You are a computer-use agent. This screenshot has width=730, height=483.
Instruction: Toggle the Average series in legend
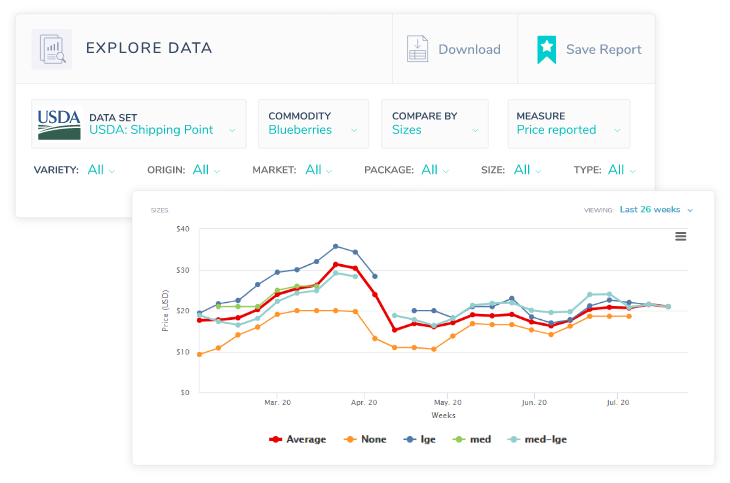point(299,439)
